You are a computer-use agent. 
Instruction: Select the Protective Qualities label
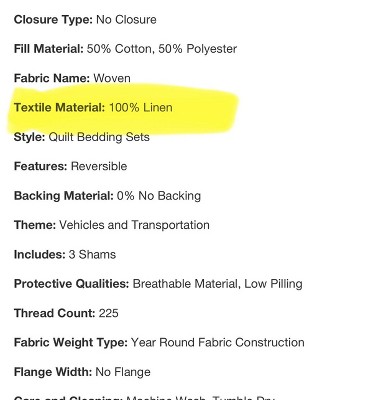click(x=71, y=284)
